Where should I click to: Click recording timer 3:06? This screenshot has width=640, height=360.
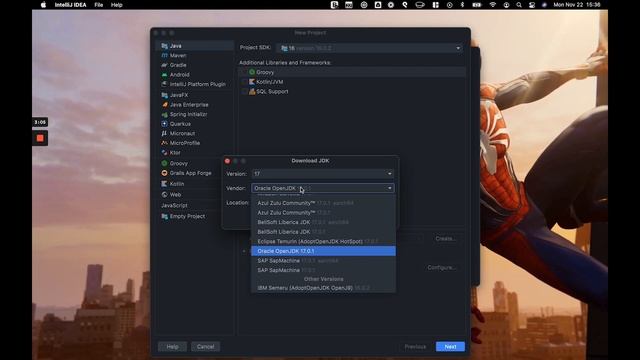[40, 122]
